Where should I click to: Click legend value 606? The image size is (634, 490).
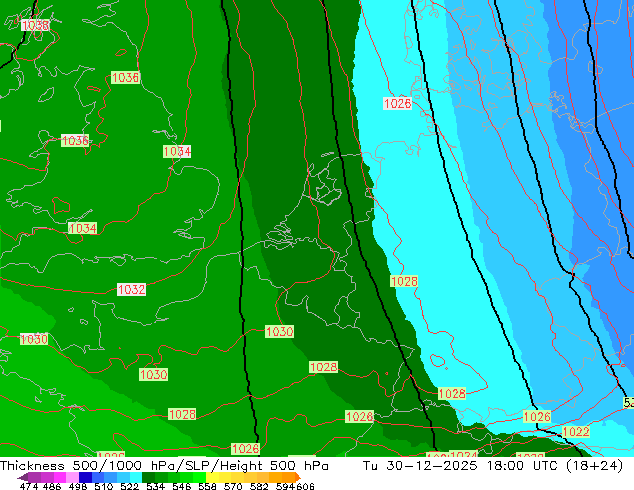305,486
